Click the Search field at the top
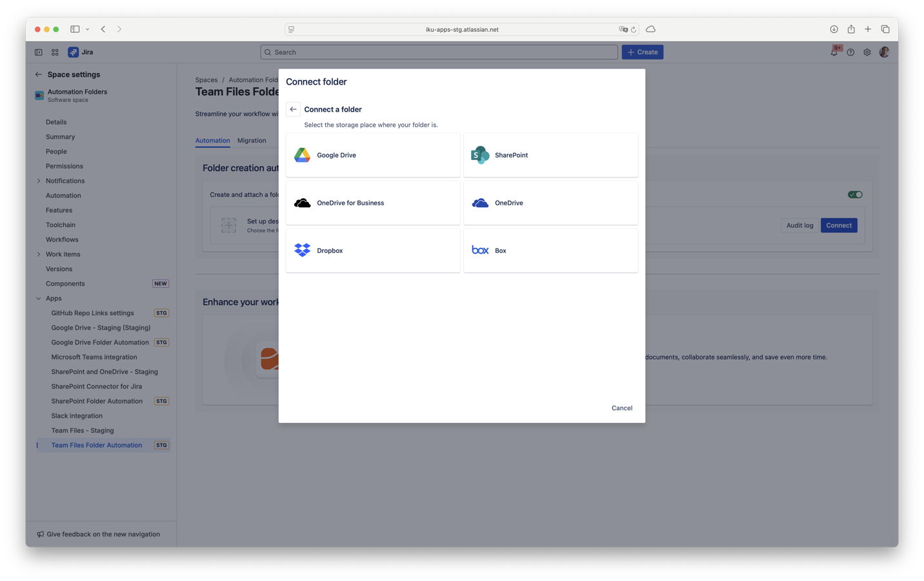 tap(439, 52)
